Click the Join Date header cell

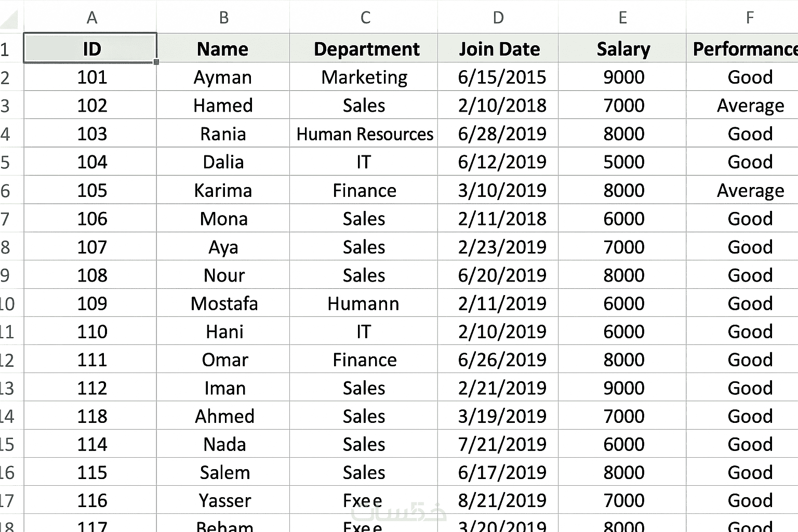tap(499, 49)
